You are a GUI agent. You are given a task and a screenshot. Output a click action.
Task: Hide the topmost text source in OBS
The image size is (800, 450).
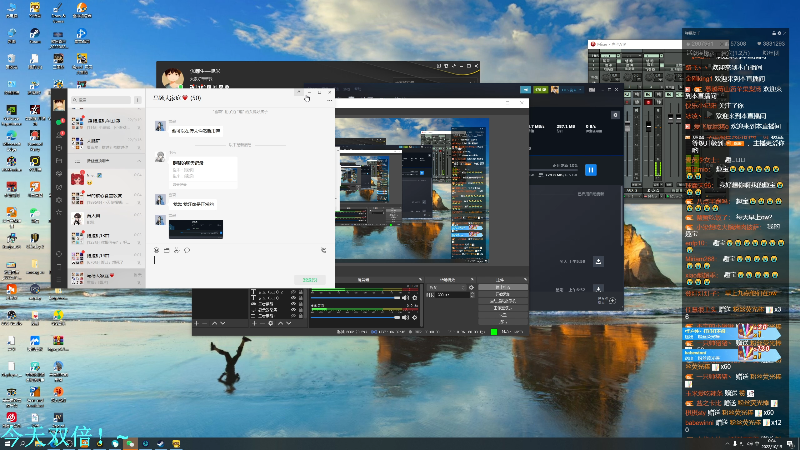point(293,292)
